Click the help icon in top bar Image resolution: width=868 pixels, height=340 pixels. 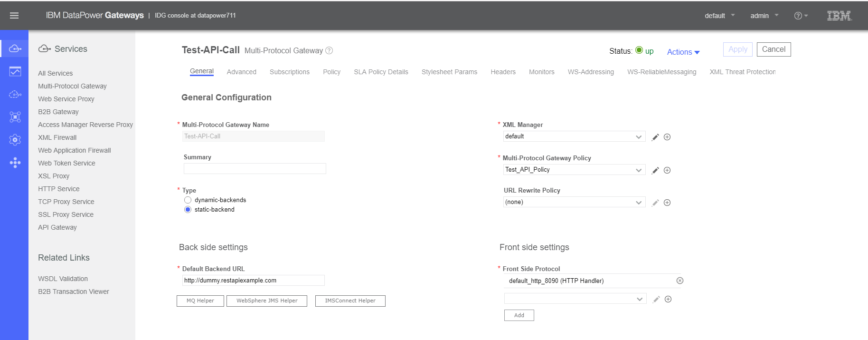801,16
